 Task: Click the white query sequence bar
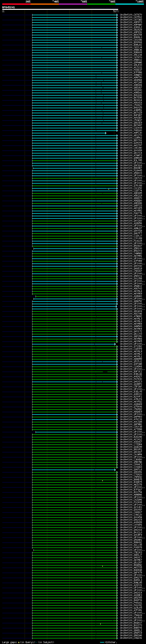[60, 10]
